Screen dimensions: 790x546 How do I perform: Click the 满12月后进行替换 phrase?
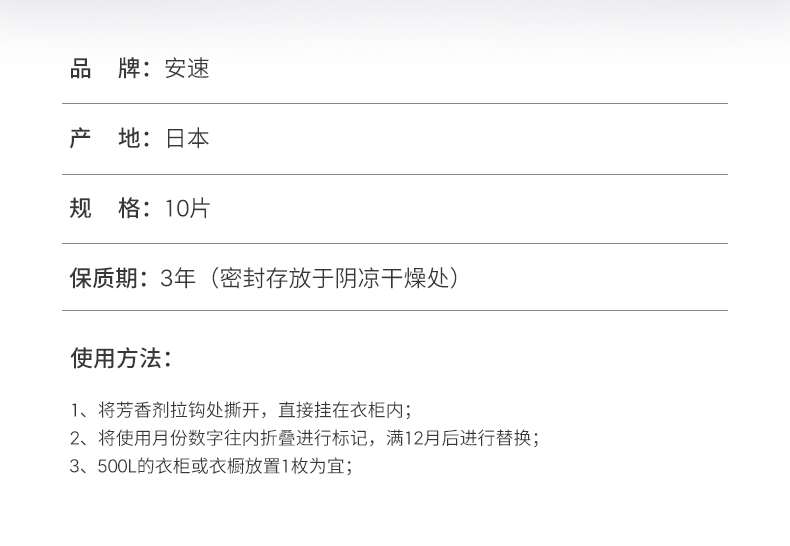point(462,438)
